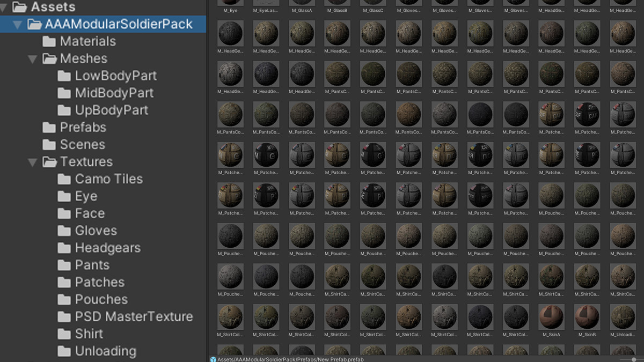644x362 pixels.
Task: Click the M_EyeLas... material label
Action: (266, 10)
